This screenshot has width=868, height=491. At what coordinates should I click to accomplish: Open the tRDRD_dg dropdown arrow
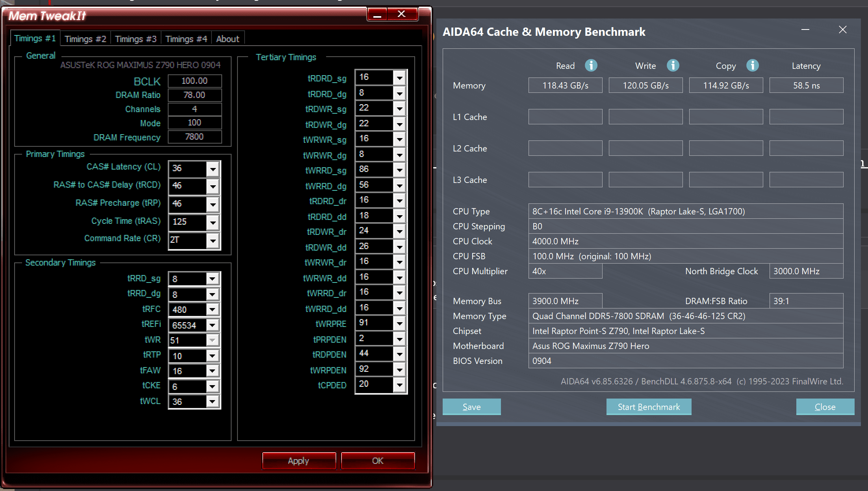pos(400,94)
